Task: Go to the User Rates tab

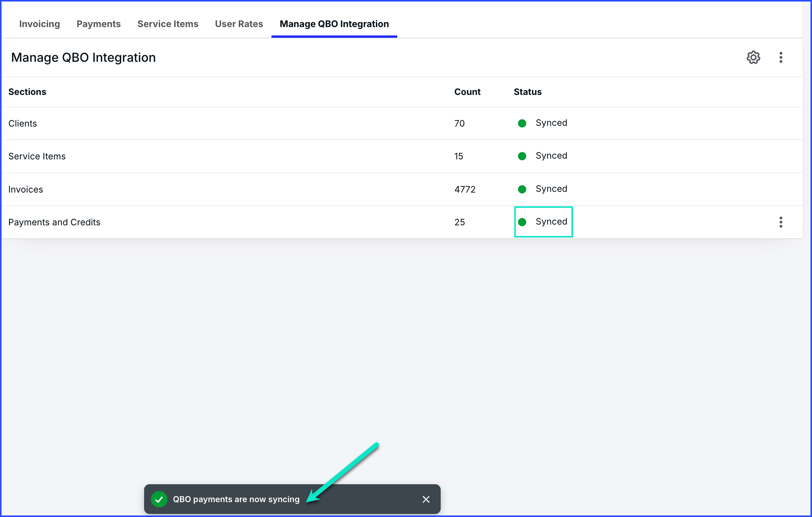Action: tap(239, 24)
